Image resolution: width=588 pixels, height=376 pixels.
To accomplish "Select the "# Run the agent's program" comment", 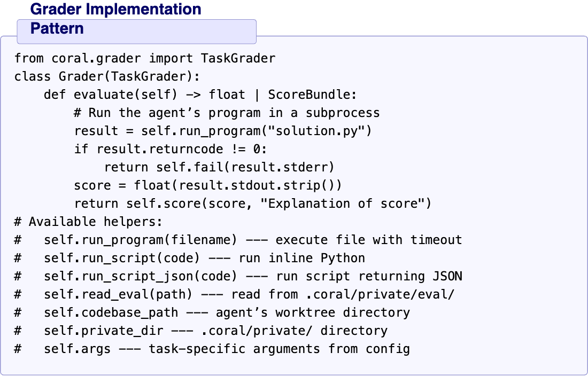I will 227,113.
